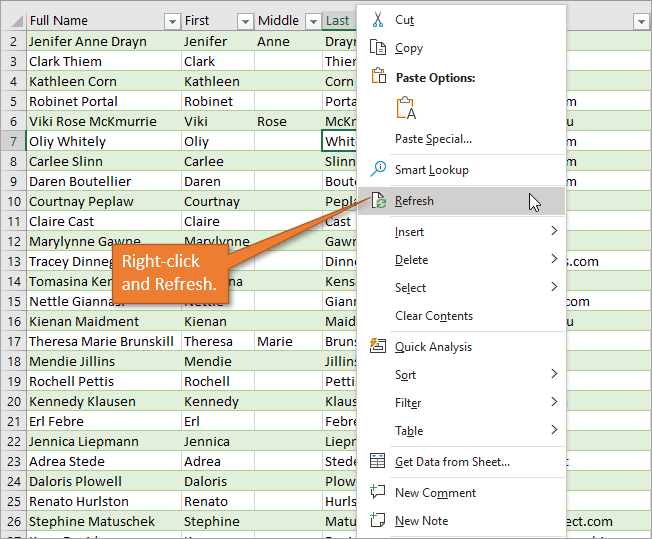Click the Copy icon in context menu
The width and height of the screenshot is (652, 539).
coord(377,48)
